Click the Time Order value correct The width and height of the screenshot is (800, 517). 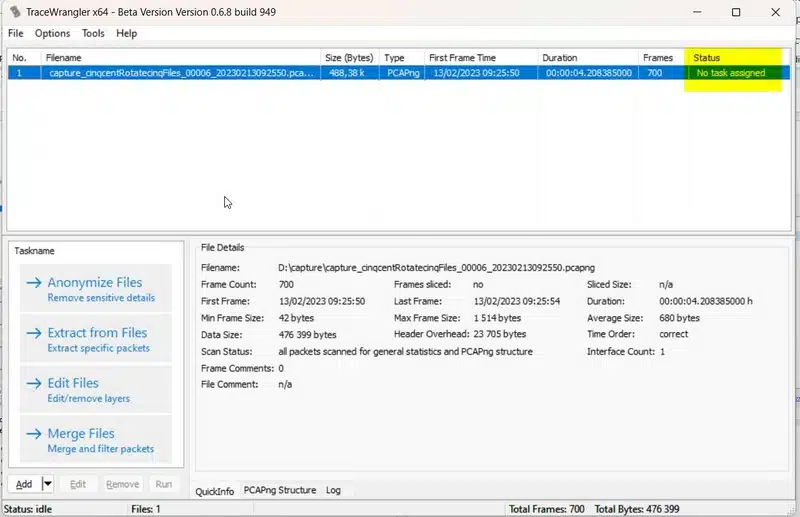673,334
